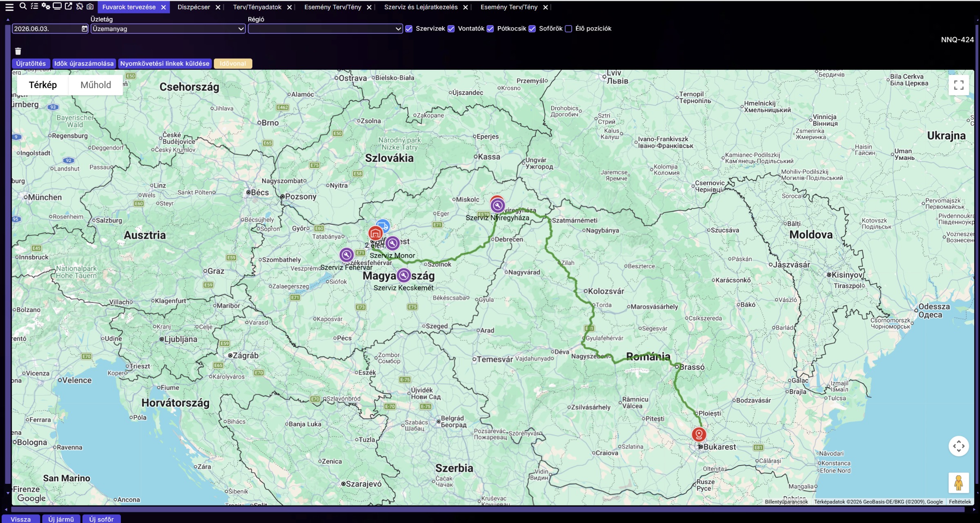This screenshot has height=523, width=980.
Task: Click the monitor screen icon
Action: pos(57,6)
